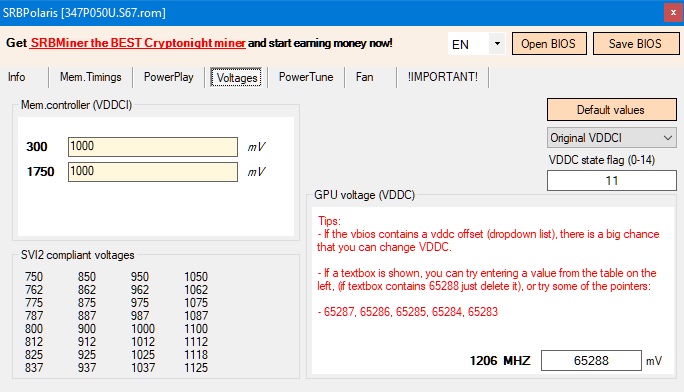The image size is (684, 392).
Task: Go to the PowerTune tab
Action: (x=306, y=77)
